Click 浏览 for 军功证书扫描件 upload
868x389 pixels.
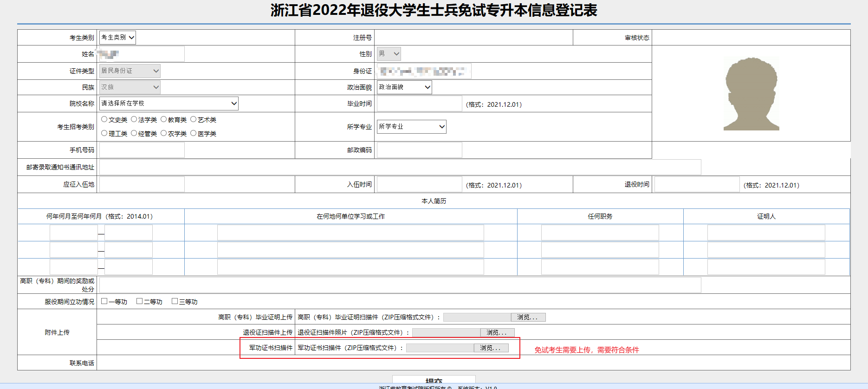point(491,348)
